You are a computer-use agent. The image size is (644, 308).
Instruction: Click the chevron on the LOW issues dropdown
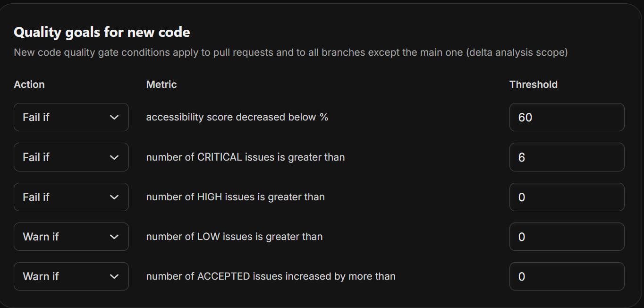click(x=114, y=237)
